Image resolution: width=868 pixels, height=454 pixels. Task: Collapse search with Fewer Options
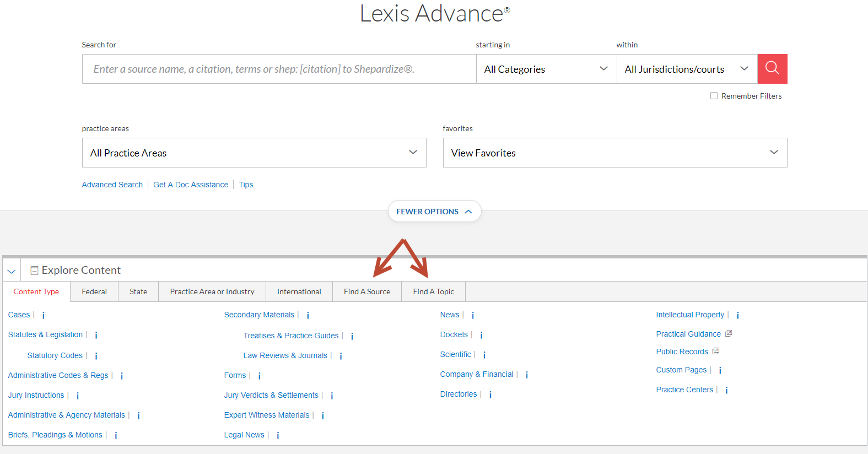(434, 212)
